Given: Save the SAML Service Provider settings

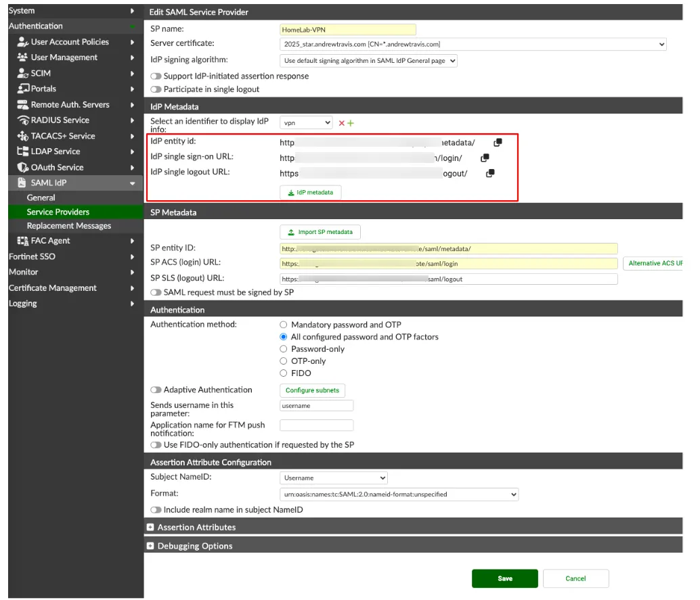Looking at the screenshot, I should pos(504,578).
